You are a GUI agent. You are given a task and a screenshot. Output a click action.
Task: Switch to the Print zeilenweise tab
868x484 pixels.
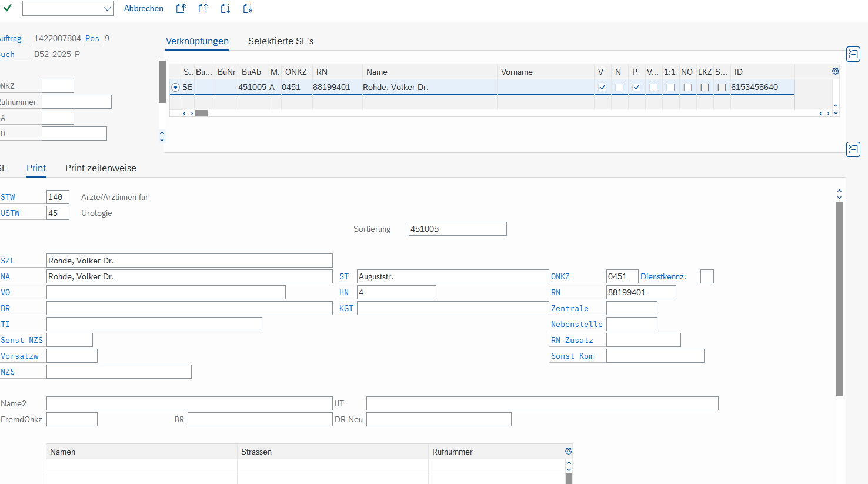(101, 168)
